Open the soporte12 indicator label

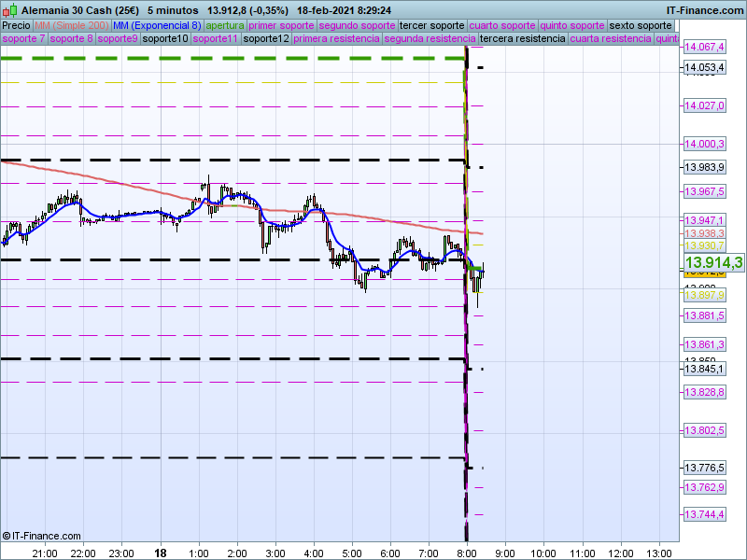click(x=265, y=39)
